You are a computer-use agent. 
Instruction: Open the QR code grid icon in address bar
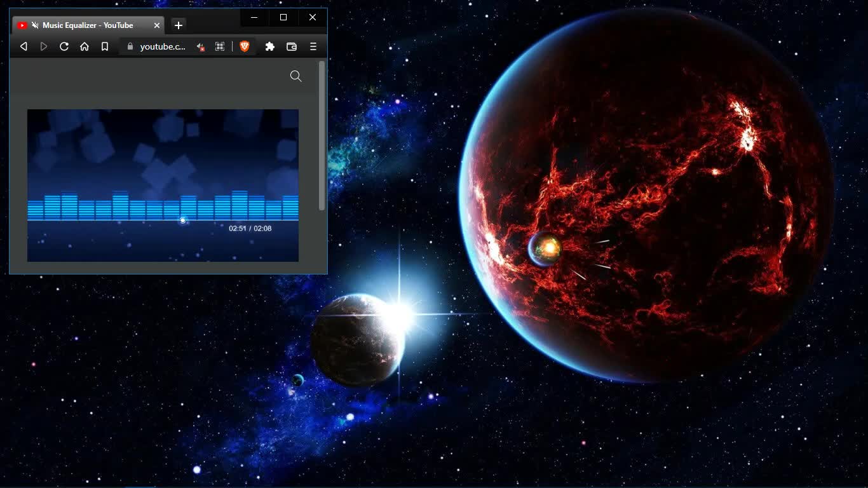[x=220, y=46]
